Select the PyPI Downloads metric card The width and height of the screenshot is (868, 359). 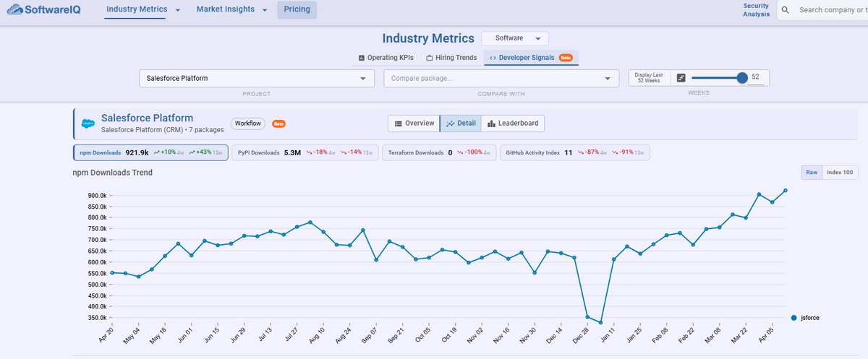(305, 152)
